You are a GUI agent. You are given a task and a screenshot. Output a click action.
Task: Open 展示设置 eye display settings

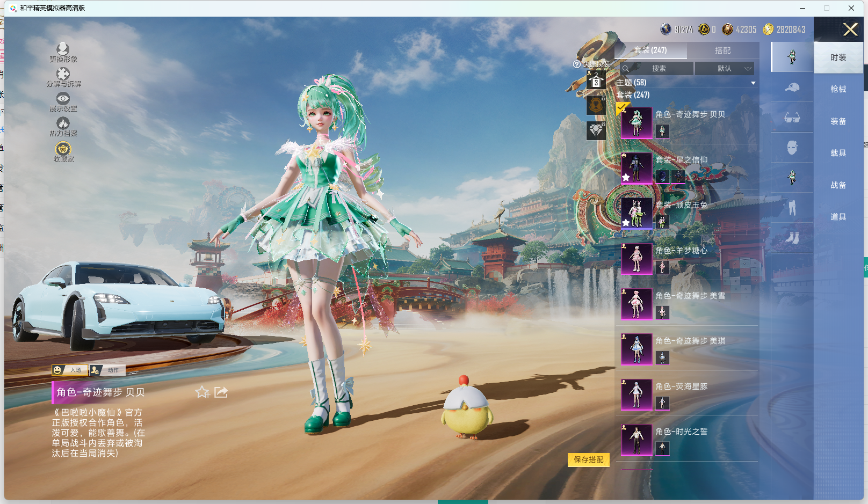tap(63, 99)
